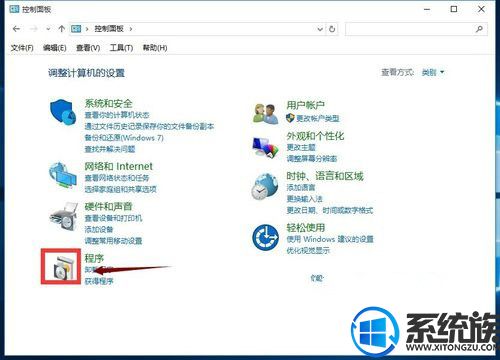
Task: Click 查看网络状态和任务 link
Action: tap(117, 178)
